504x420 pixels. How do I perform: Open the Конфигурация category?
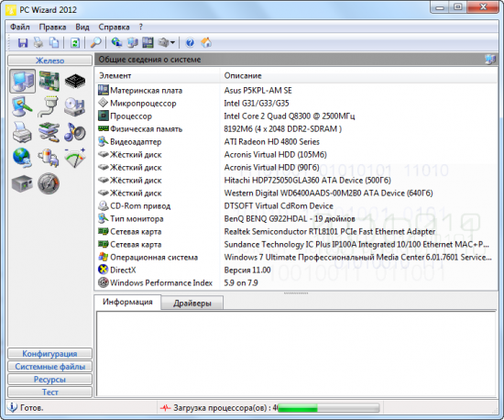point(49,354)
